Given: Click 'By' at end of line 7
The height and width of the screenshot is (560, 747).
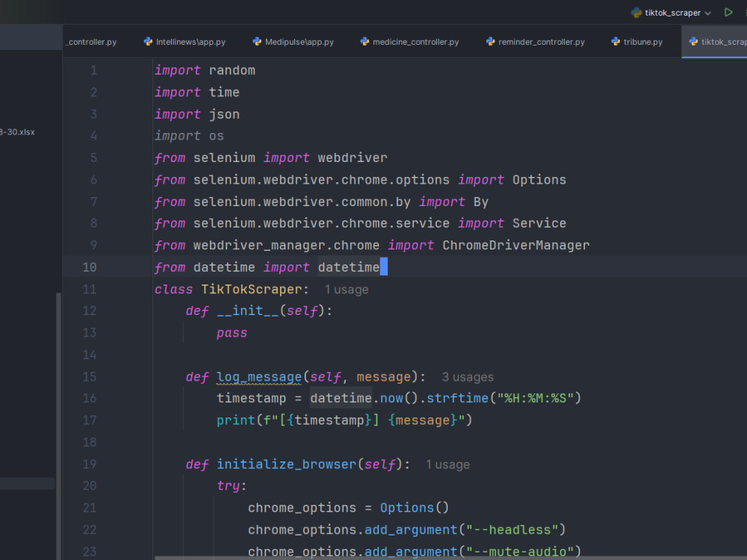Looking at the screenshot, I should tap(480, 202).
